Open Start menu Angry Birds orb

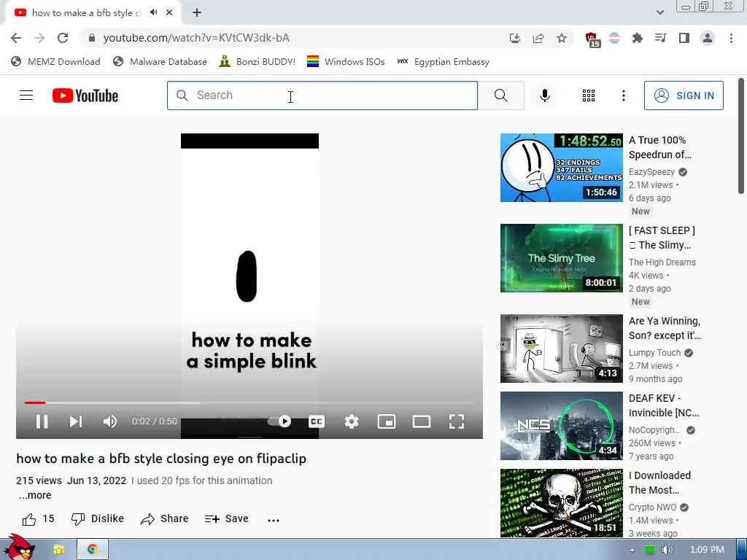click(x=19, y=547)
